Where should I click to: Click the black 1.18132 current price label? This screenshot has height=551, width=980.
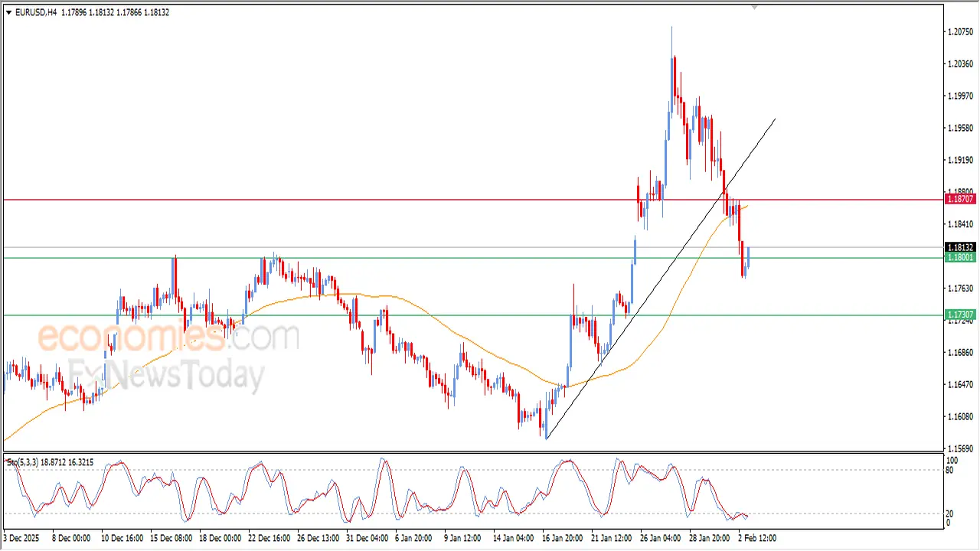click(960, 248)
